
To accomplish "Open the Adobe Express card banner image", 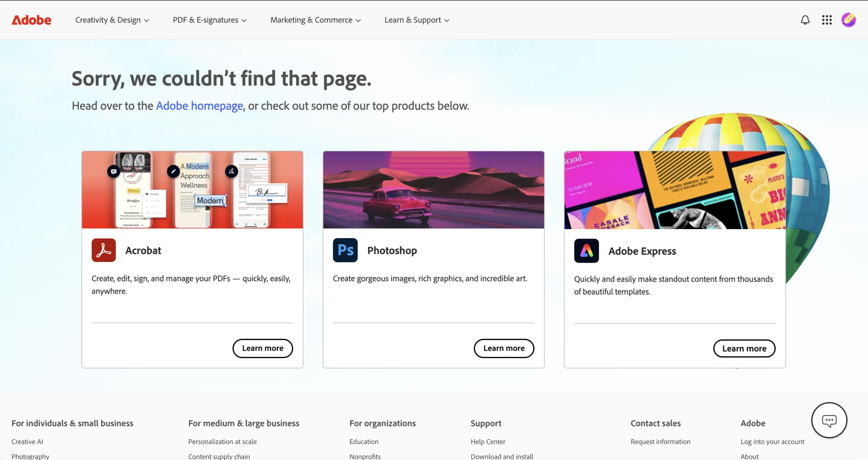I will (x=675, y=190).
